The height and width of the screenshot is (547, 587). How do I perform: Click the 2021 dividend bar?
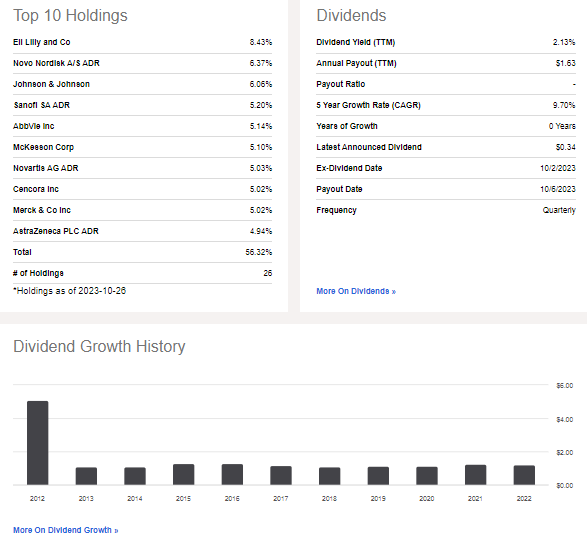coord(475,475)
